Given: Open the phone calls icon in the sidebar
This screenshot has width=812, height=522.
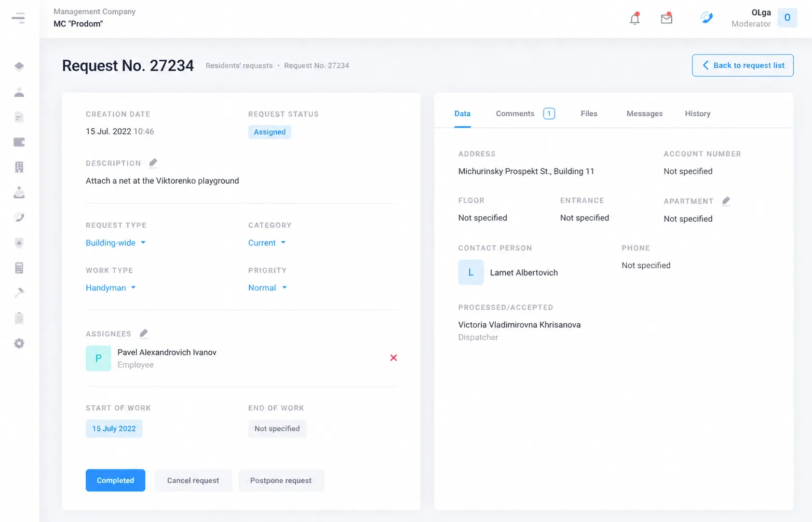Looking at the screenshot, I should point(19,217).
